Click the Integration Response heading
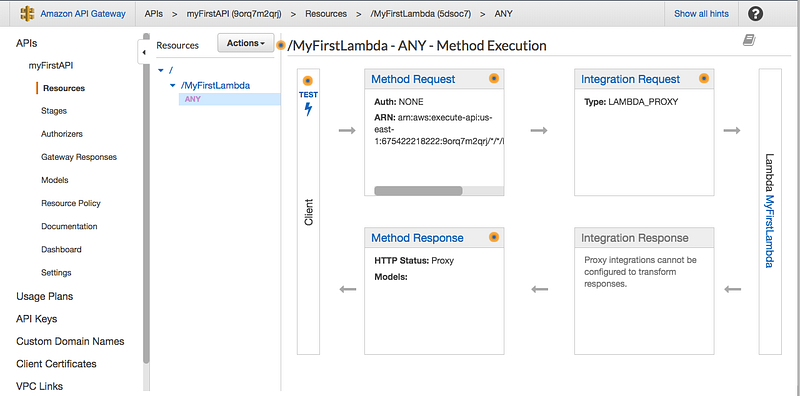This screenshot has width=800, height=396. (635, 238)
